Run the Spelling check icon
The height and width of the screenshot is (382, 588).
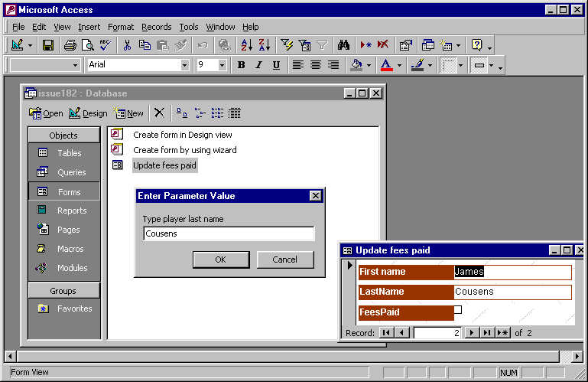[106, 45]
